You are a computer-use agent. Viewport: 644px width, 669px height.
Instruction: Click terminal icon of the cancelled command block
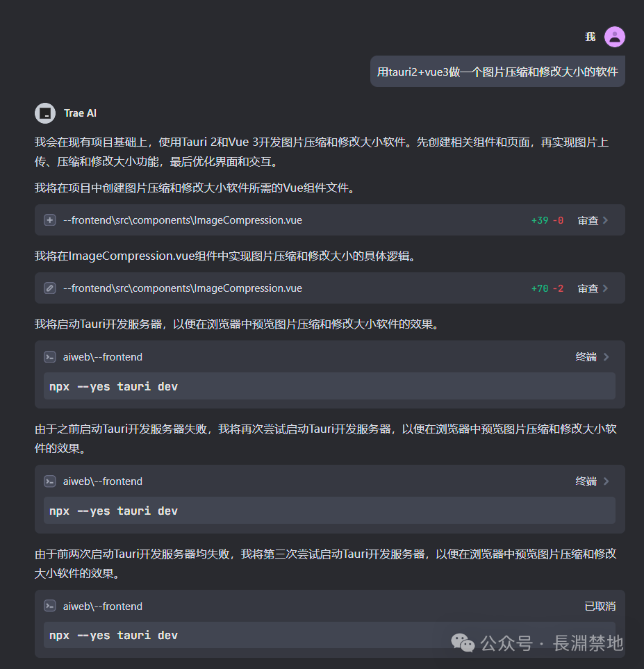point(50,606)
